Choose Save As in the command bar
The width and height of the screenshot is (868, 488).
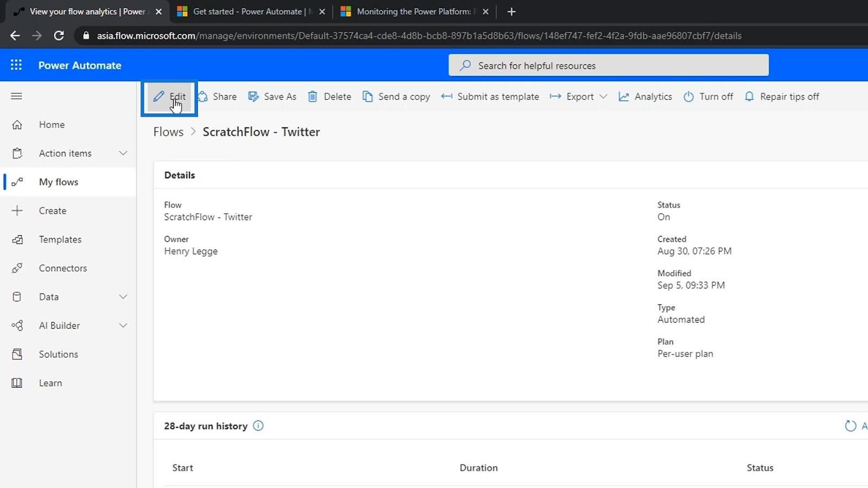tap(272, 97)
